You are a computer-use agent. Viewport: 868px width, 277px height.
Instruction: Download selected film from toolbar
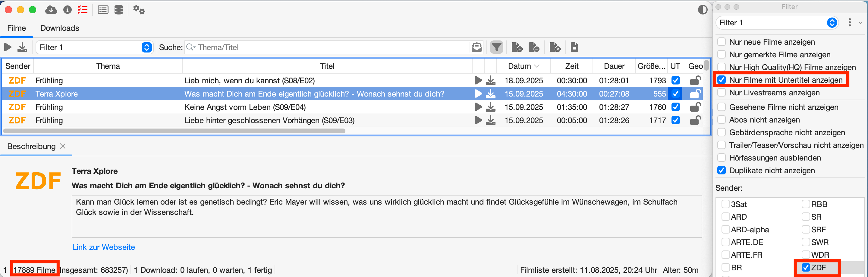(x=22, y=47)
